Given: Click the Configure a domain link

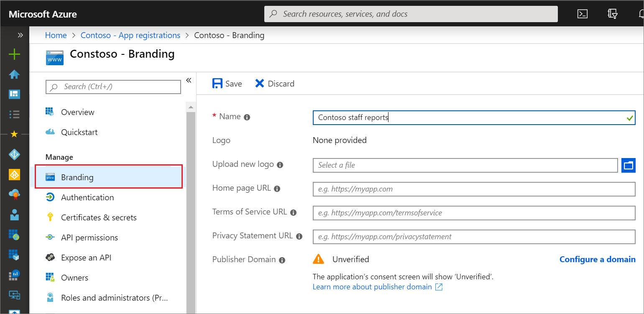Looking at the screenshot, I should click(597, 259).
